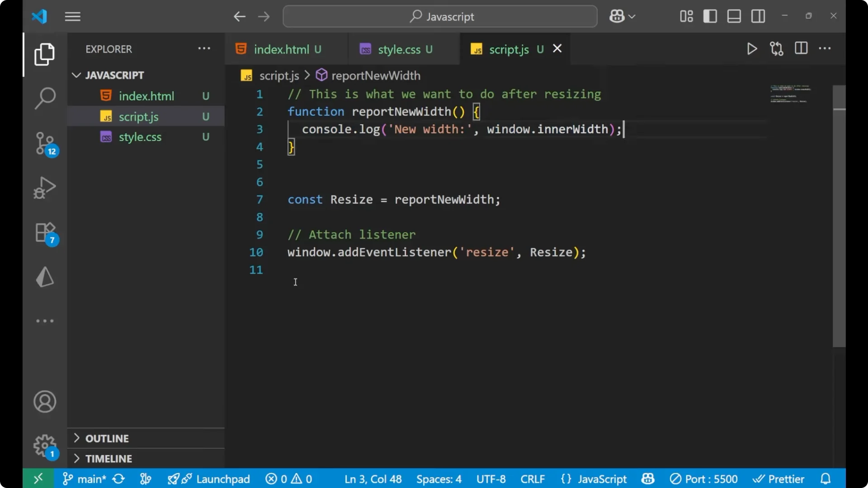
Task: Open Accounts icon in activity bar
Action: click(x=44, y=402)
